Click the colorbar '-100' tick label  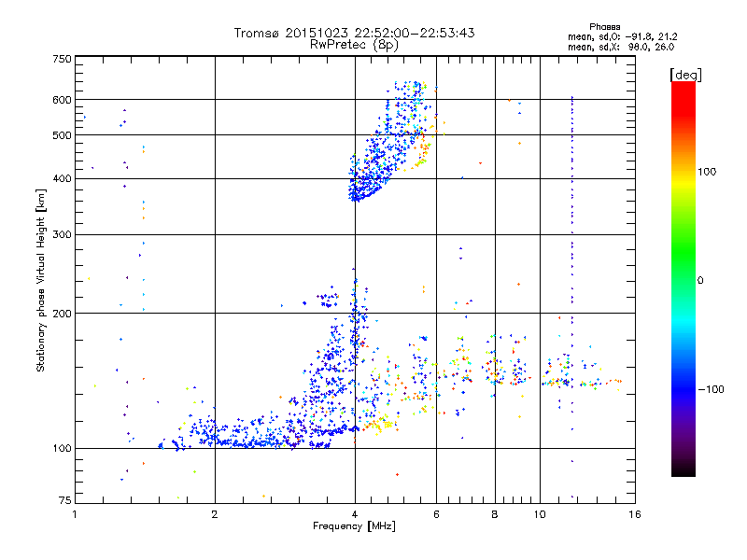(711, 389)
